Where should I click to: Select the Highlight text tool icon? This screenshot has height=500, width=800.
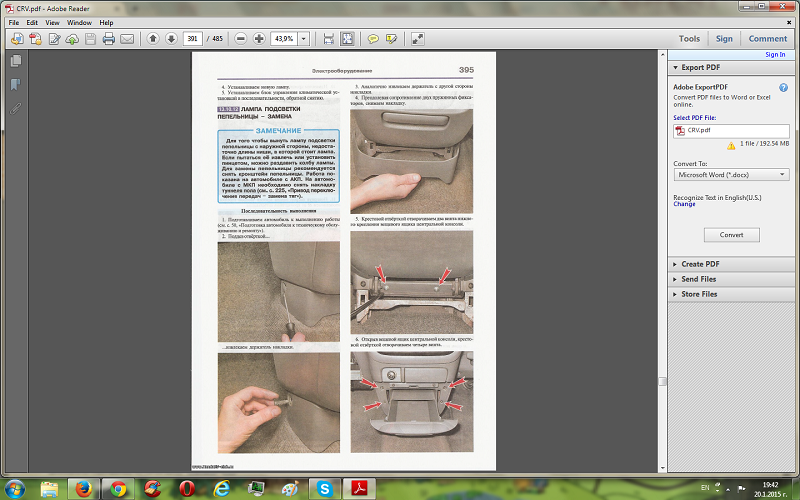(391, 39)
